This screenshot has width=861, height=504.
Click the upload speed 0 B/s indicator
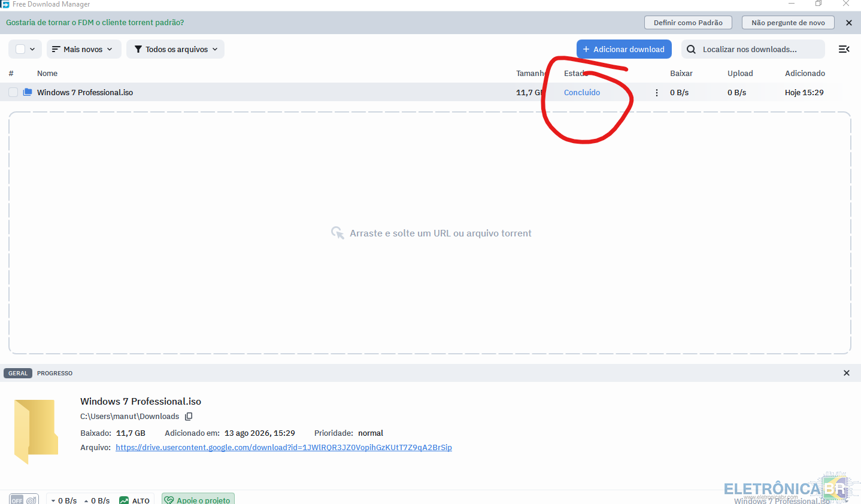coord(96,500)
